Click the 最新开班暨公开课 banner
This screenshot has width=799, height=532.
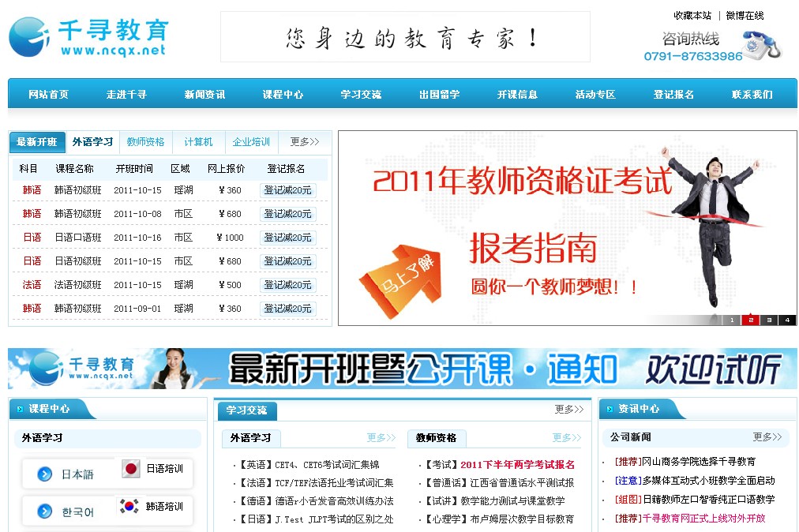(402, 369)
